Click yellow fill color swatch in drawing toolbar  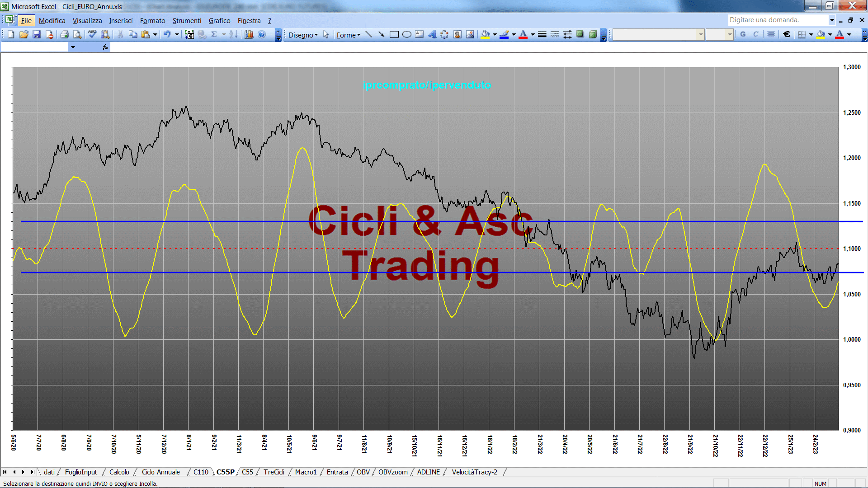(x=486, y=34)
